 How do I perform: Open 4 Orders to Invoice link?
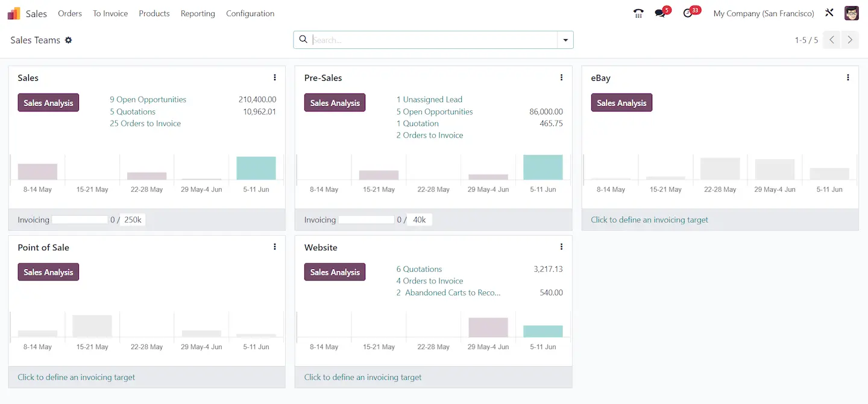tap(430, 281)
